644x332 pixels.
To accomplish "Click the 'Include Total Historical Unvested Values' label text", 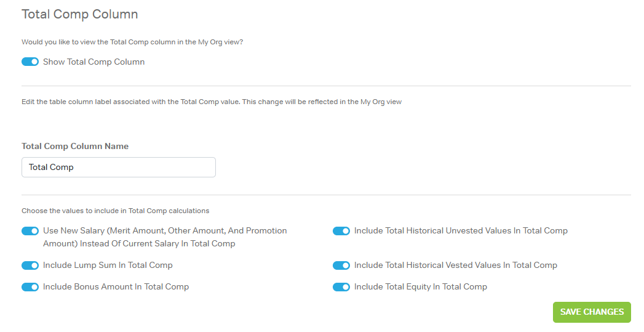I will pyautogui.click(x=460, y=231).
